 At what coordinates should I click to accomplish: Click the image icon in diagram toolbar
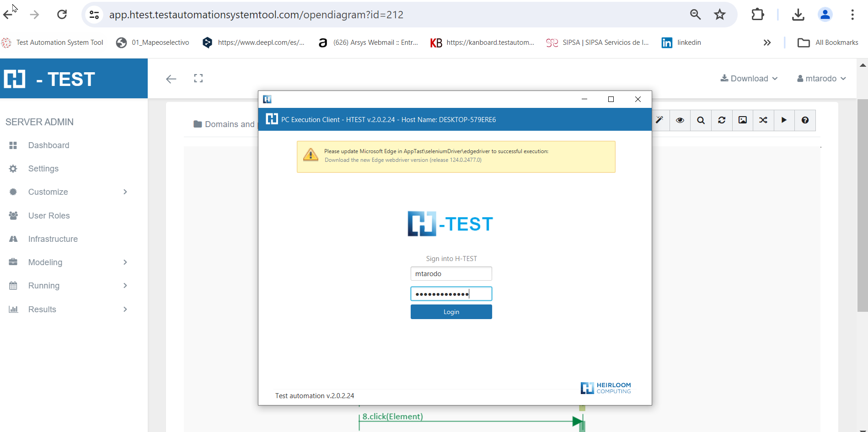(743, 120)
